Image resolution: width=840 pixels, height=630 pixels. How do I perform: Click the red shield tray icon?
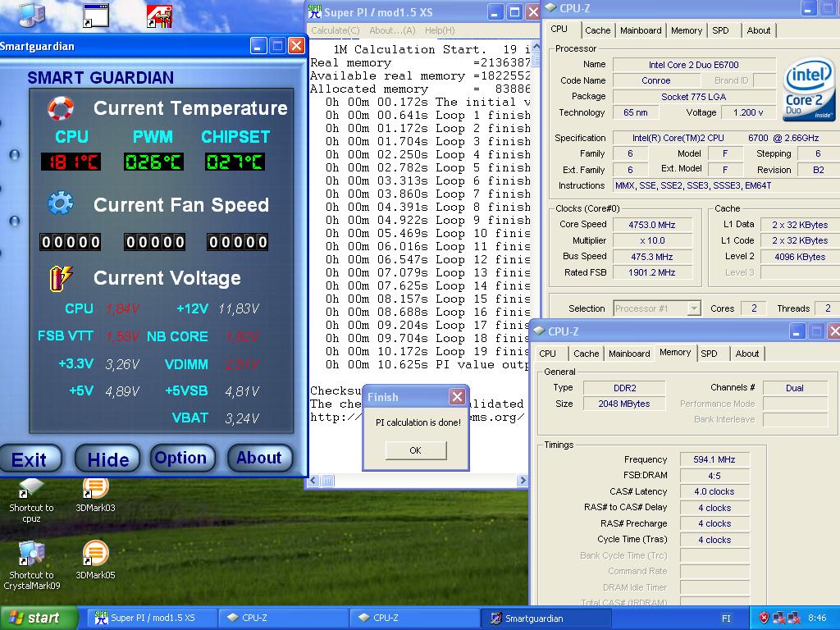coord(764,618)
